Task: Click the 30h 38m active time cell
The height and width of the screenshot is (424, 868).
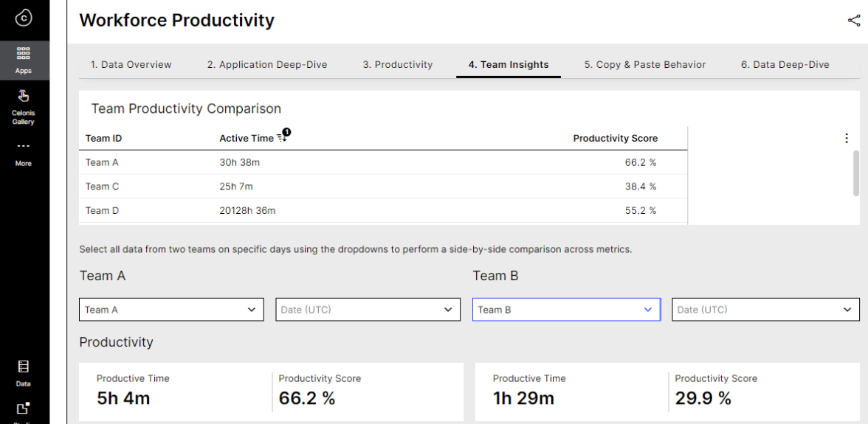Action: [x=238, y=162]
